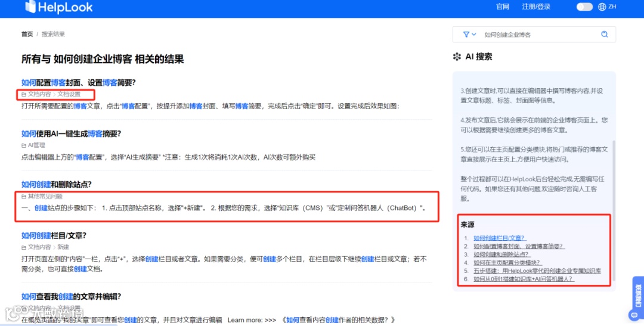The image size is (644, 326).
Task: Open source link 4 如何在主页配置分类模块?
Action: (x=507, y=262)
